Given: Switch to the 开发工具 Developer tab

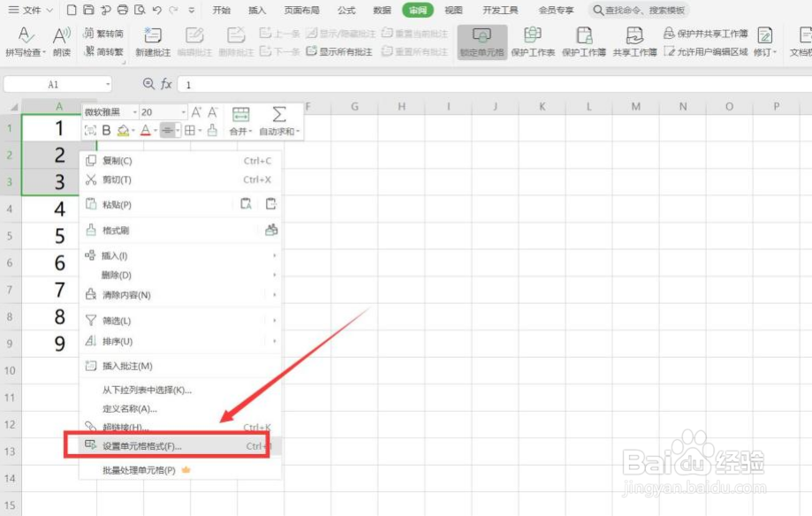Looking at the screenshot, I should coord(500,11).
